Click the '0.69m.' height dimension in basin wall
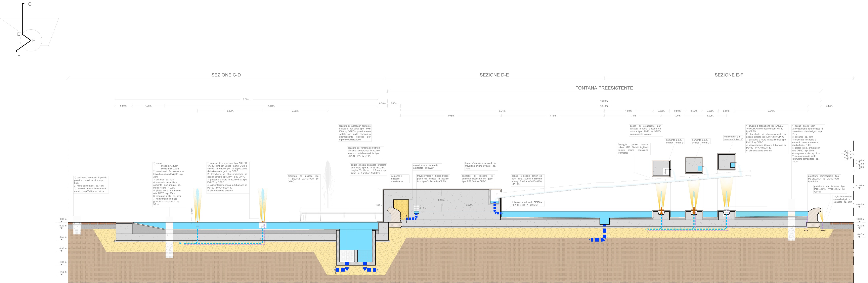The height and width of the screenshot is (283, 868). [x=441, y=200]
